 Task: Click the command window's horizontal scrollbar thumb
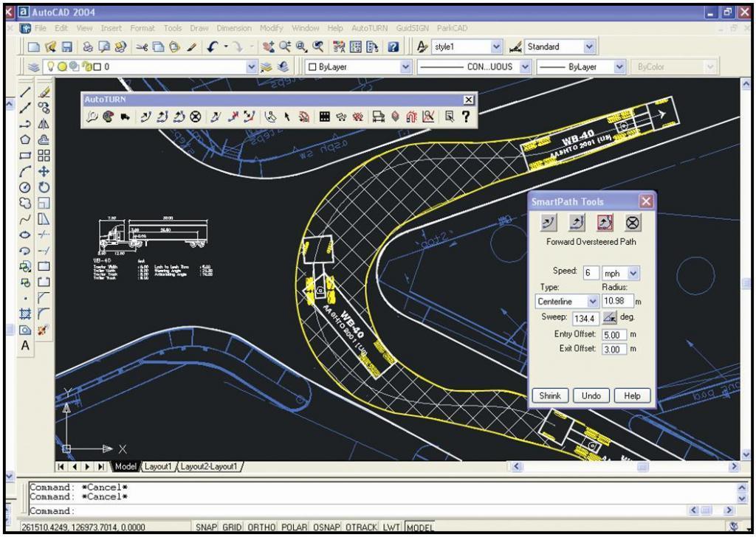tap(707, 510)
